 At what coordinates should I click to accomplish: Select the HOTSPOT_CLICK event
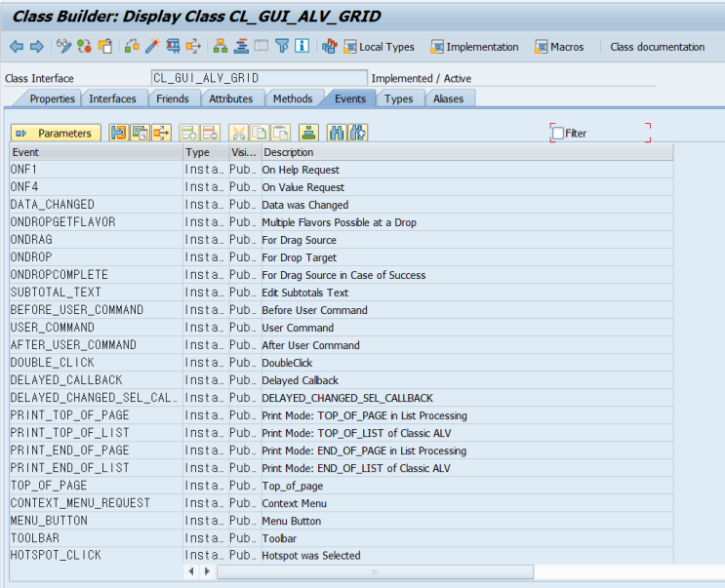(x=97, y=555)
